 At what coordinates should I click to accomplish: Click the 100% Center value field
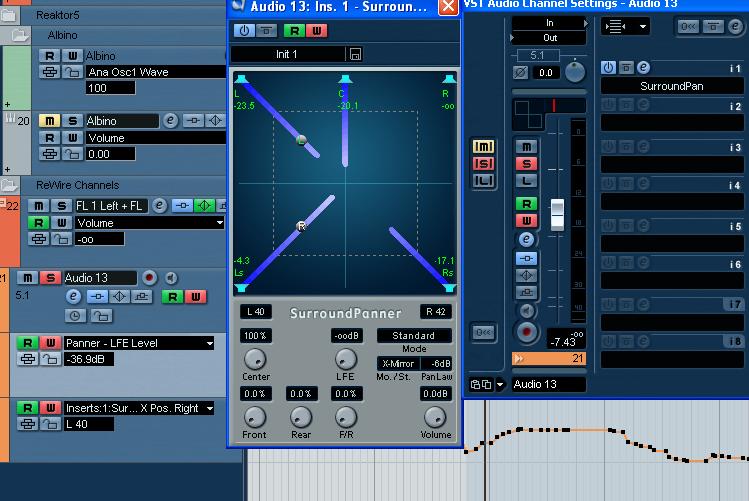point(256,335)
